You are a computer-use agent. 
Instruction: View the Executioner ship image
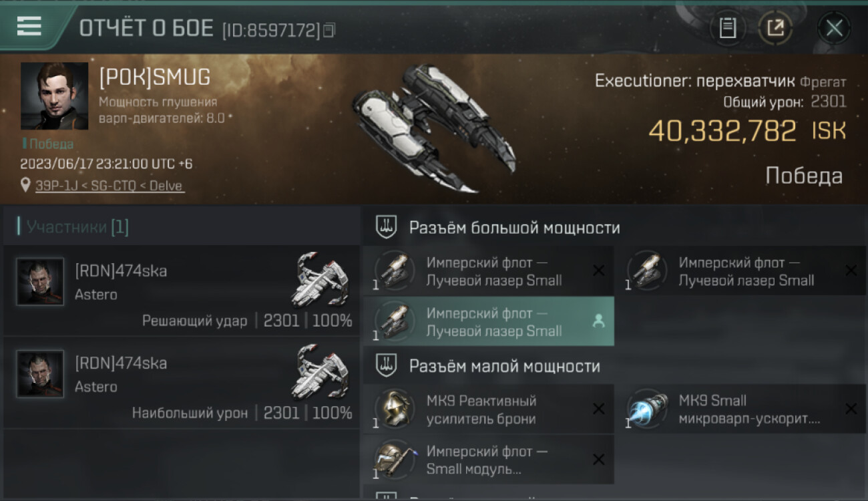click(434, 128)
